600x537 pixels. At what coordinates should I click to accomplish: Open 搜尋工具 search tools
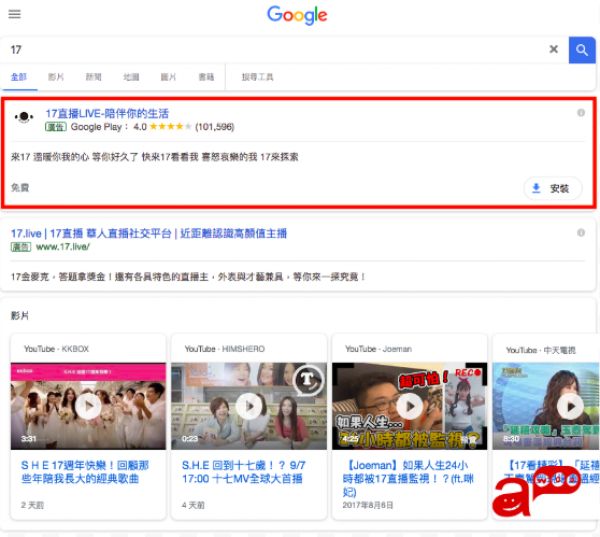pos(257,77)
